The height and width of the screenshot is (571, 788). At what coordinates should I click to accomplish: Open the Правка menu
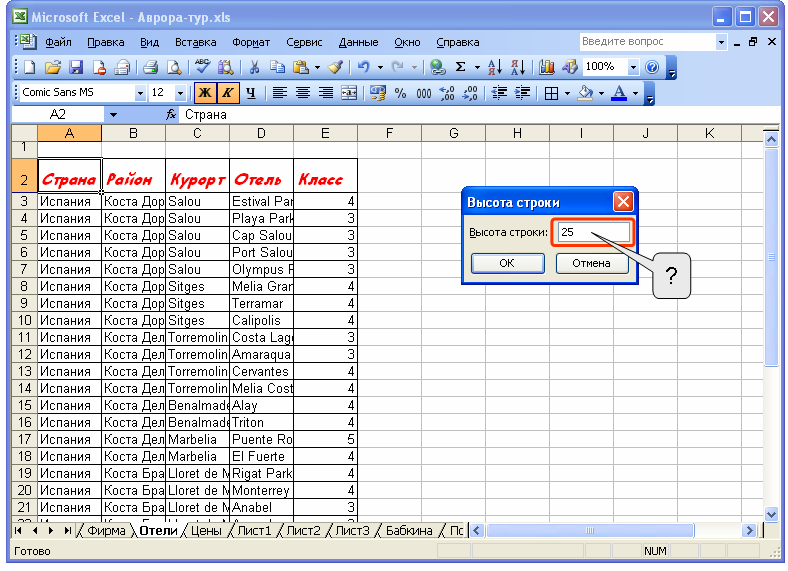[106, 42]
